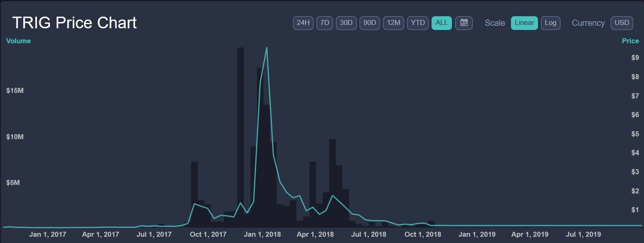Switch to the 7D price view
Viewport: 644px width, 243px height.
324,23
